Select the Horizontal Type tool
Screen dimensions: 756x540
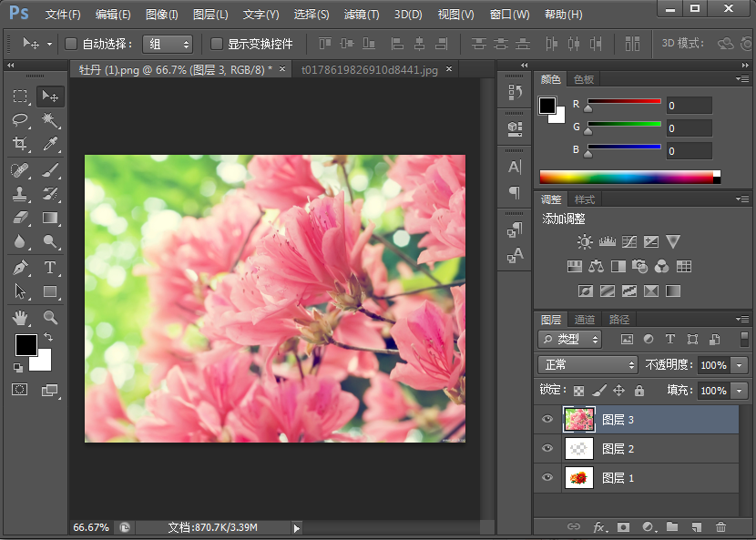click(50, 268)
